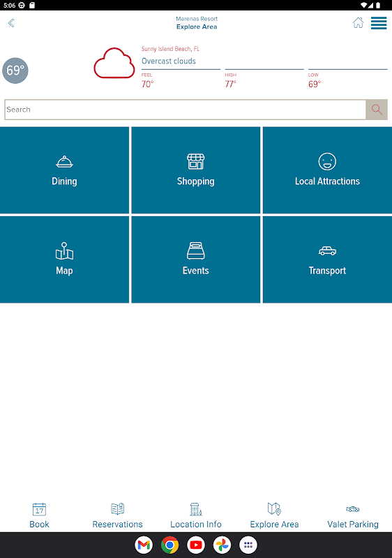Viewport: 392px width, 558px height.
Task: Click the red search magnifier button
Action: 377,110
